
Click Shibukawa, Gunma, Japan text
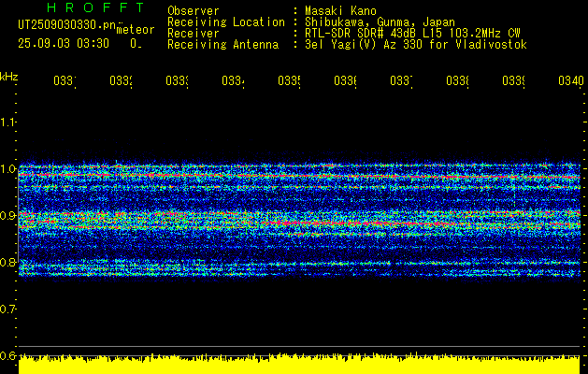tap(380, 22)
